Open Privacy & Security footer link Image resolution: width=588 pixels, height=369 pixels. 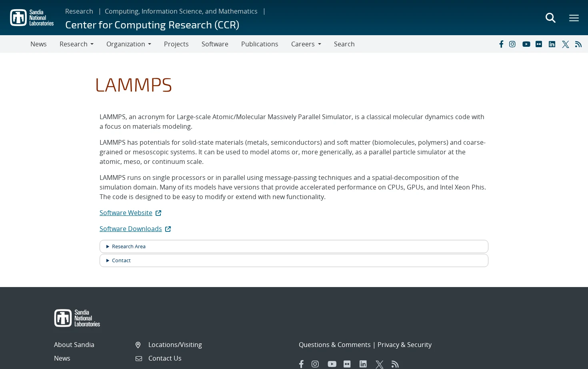click(404, 345)
